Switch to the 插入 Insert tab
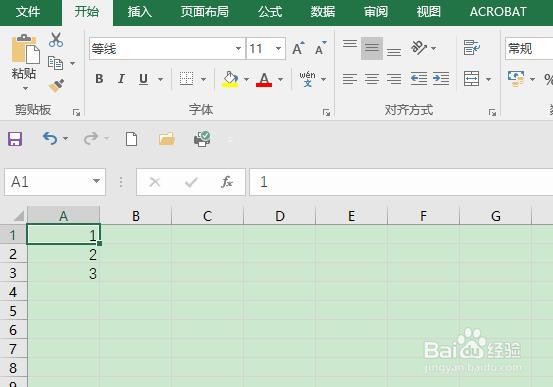This screenshot has height=387, width=553. coord(140,12)
